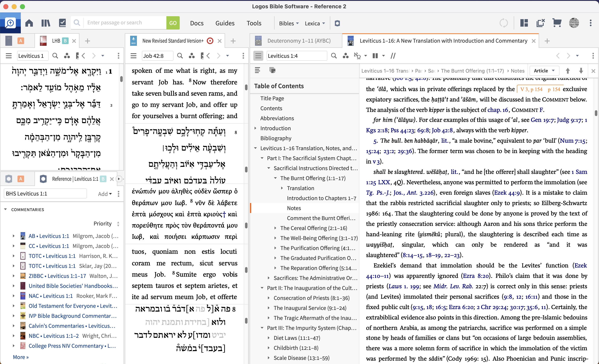This screenshot has height=364, width=599.
Task: Open visual filters in LHB panel
Action: (67, 56)
